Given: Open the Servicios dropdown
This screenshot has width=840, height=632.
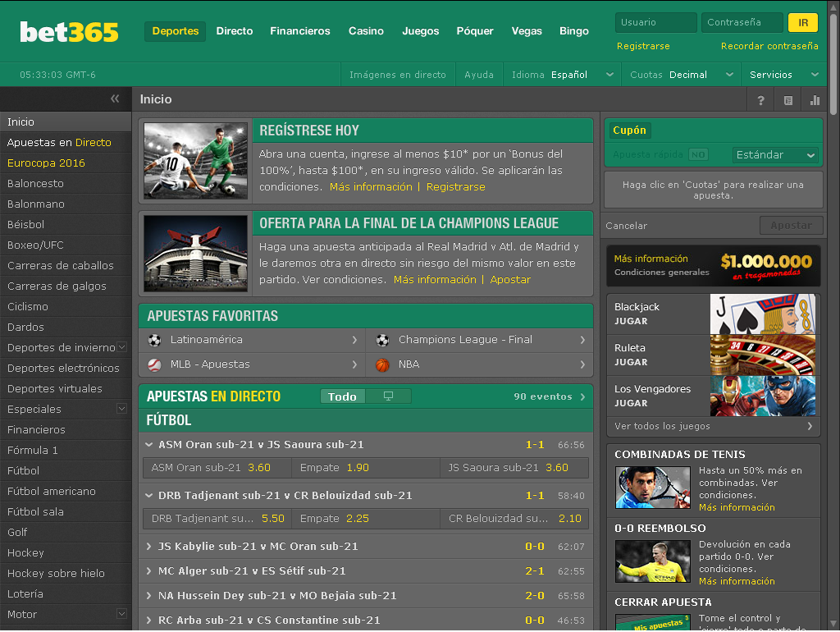Looking at the screenshot, I should click(x=784, y=75).
